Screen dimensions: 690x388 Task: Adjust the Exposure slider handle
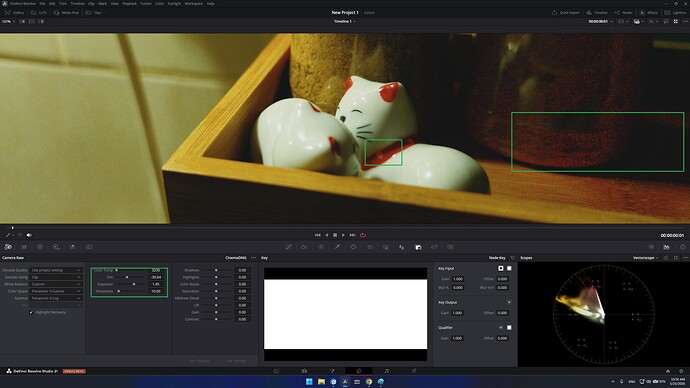pos(134,284)
